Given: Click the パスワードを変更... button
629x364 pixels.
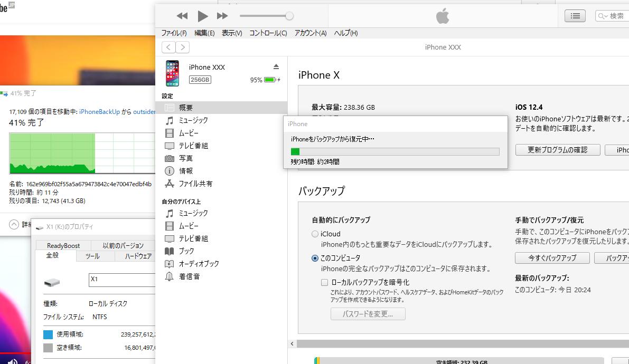Looking at the screenshot, I should [368, 314].
